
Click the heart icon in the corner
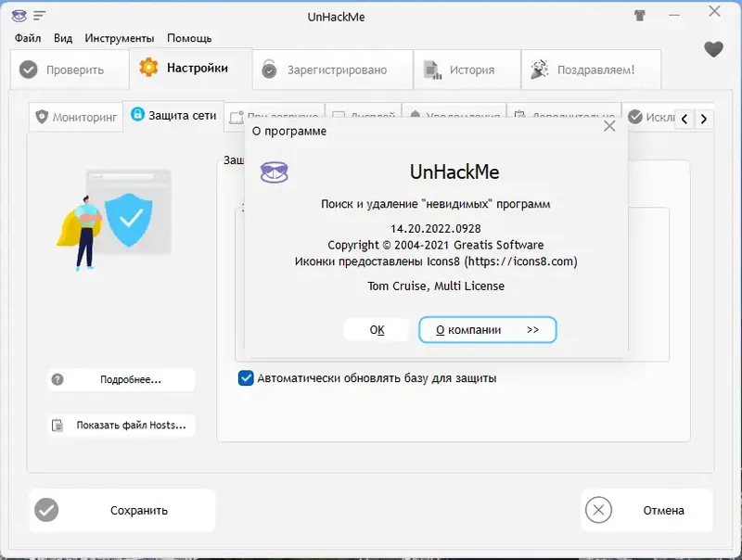pos(713,50)
